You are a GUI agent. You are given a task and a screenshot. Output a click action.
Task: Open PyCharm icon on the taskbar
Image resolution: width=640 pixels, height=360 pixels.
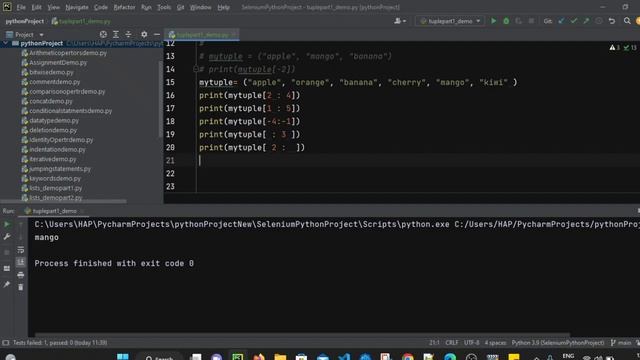238,357
